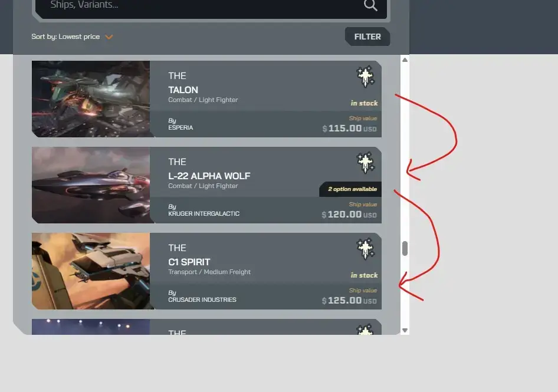
Task: Select the L-22 ALPHA WOLF title
Action: [x=209, y=176]
